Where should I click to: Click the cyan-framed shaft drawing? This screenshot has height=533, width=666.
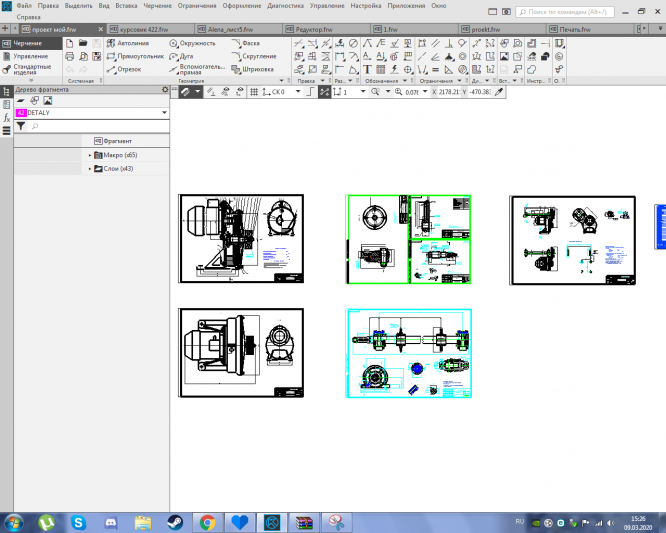[409, 353]
